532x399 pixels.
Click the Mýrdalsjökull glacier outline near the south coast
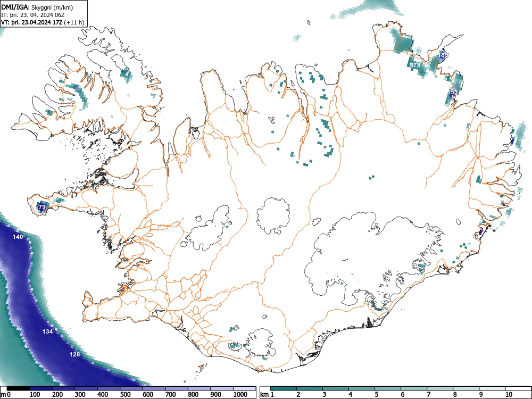pos(260,343)
